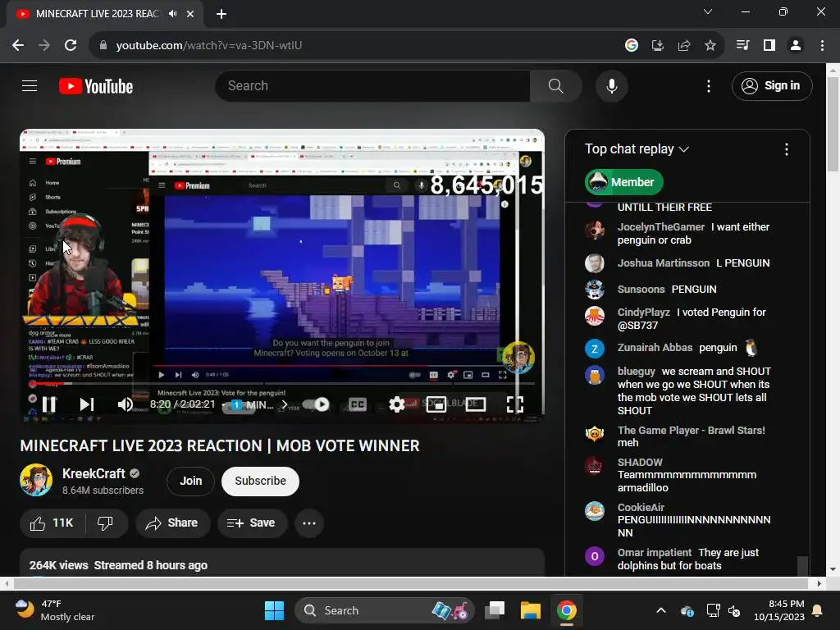Toggle closed captions in the player

coord(358,404)
